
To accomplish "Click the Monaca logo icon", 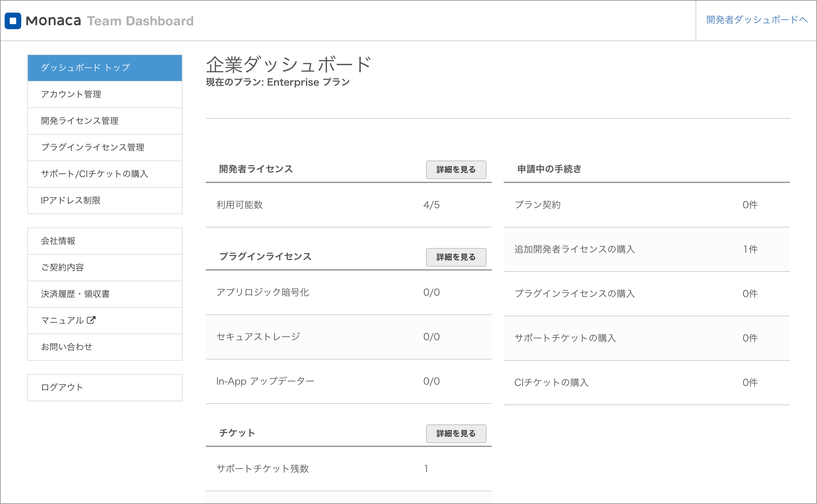I will [13, 21].
